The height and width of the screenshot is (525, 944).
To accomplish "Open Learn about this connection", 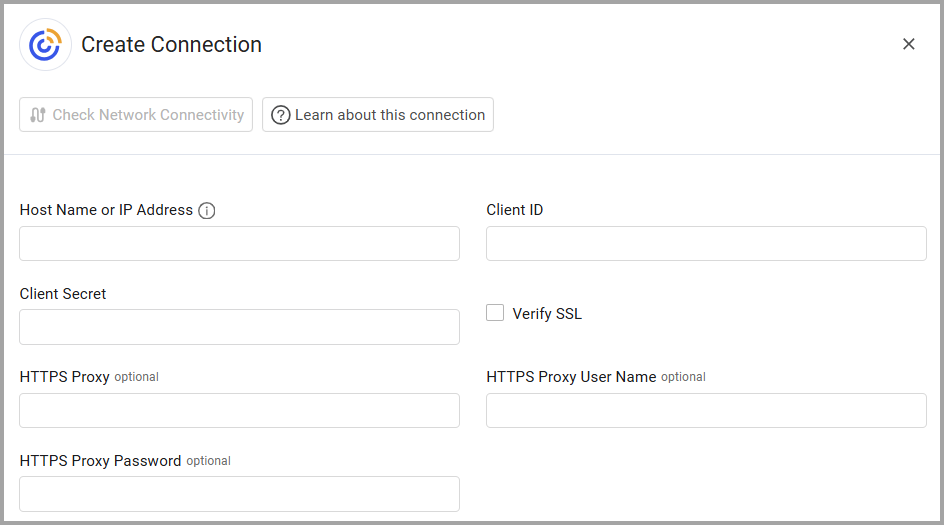I will [378, 115].
